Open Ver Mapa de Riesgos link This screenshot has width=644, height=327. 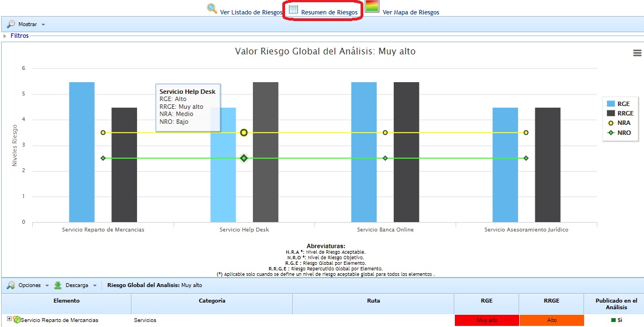click(410, 12)
